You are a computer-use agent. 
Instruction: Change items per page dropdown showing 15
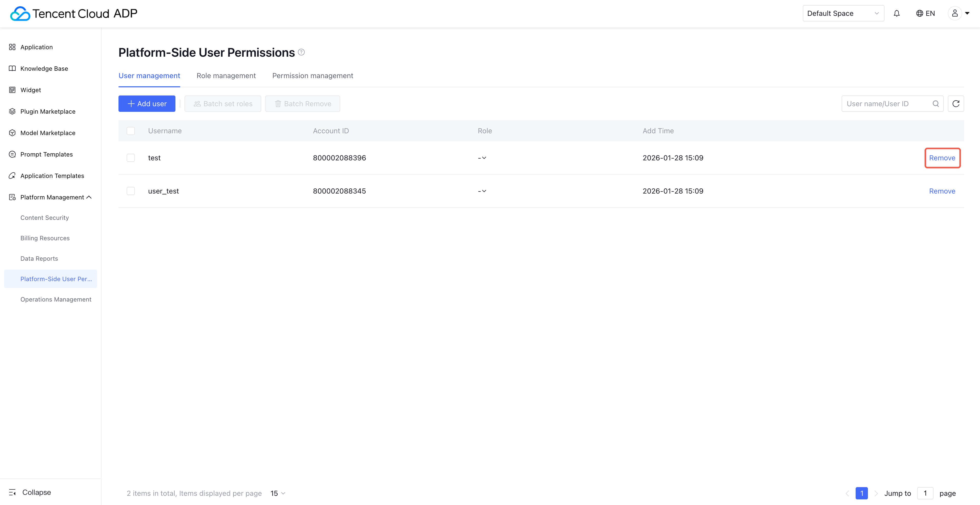pos(278,493)
